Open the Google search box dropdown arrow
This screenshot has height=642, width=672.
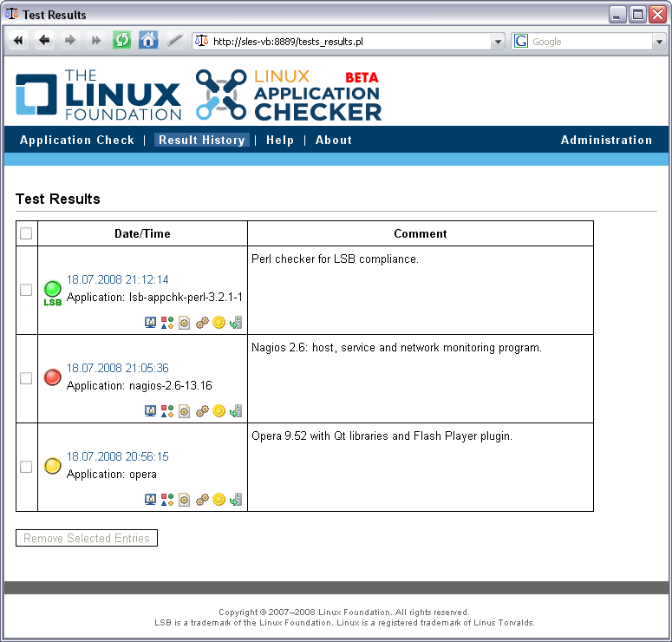click(x=659, y=42)
